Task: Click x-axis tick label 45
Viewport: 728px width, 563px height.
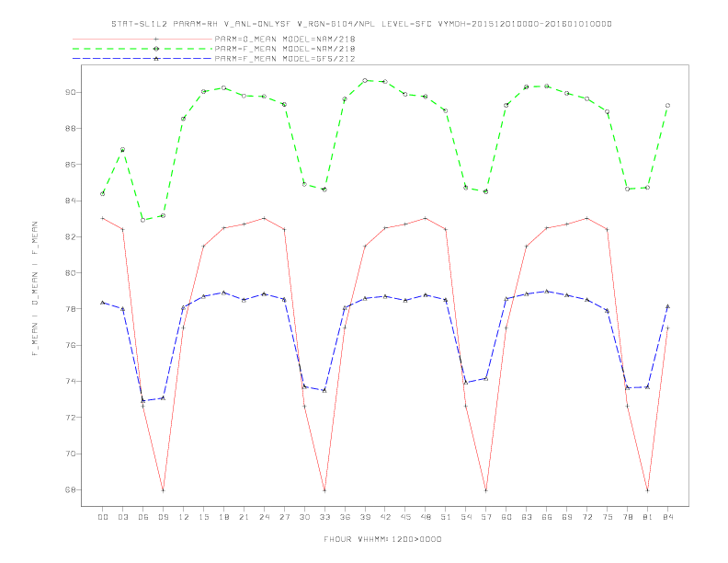Action: 405,517
